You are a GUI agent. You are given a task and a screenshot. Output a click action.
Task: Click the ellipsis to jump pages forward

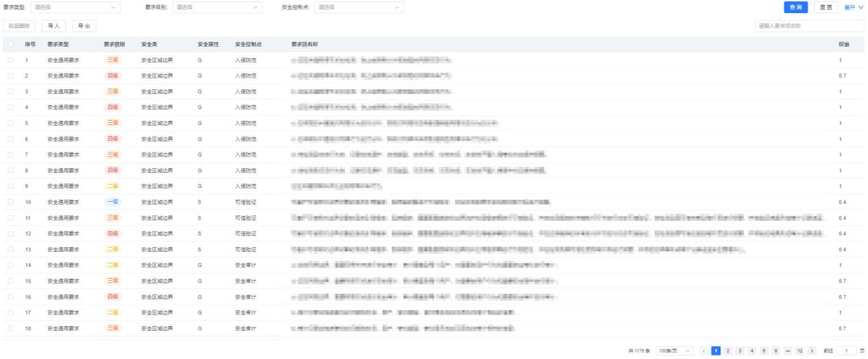(x=787, y=351)
